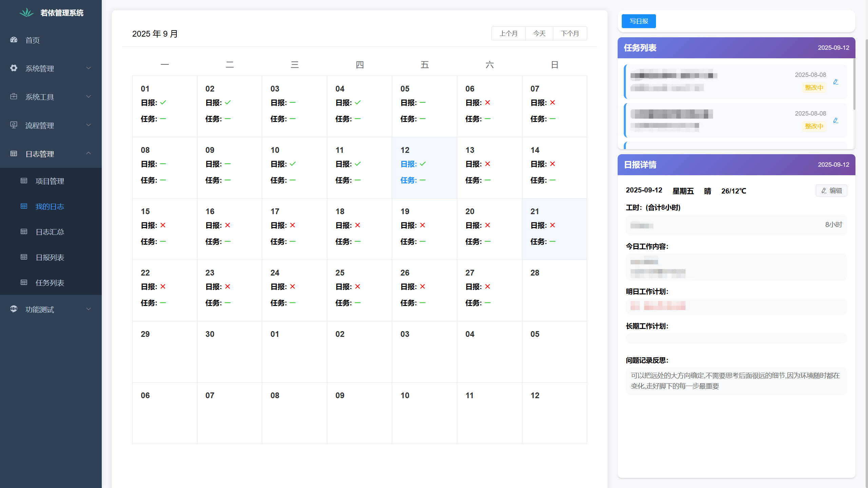Click the monitor icon for 流程管理

(x=14, y=125)
